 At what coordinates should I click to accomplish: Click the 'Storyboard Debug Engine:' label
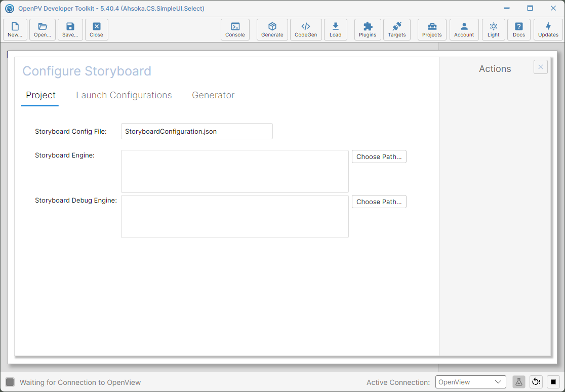(x=75, y=200)
